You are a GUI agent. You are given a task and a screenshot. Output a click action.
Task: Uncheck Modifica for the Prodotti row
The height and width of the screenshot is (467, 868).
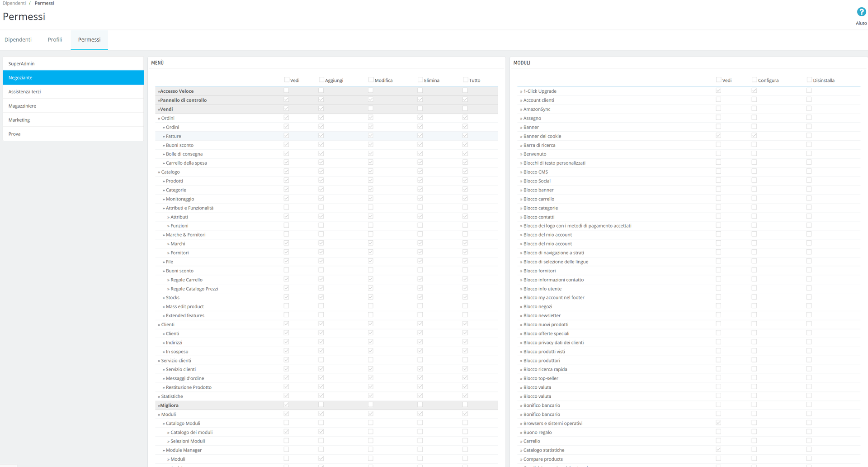coord(371,180)
